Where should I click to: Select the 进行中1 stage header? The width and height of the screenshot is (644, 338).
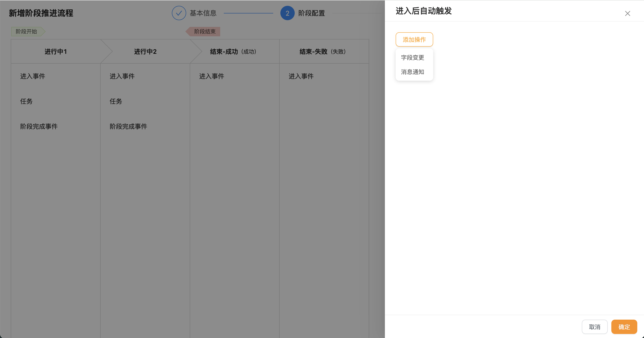55,52
